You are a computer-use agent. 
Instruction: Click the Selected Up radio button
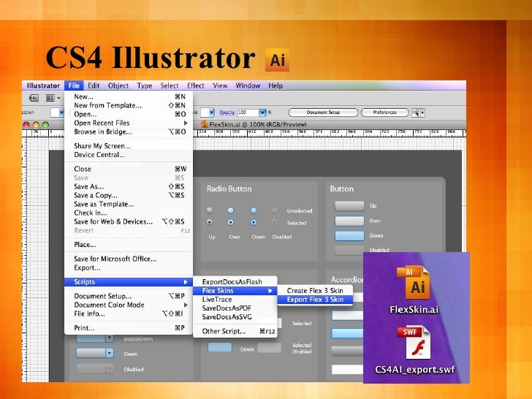coord(210,222)
